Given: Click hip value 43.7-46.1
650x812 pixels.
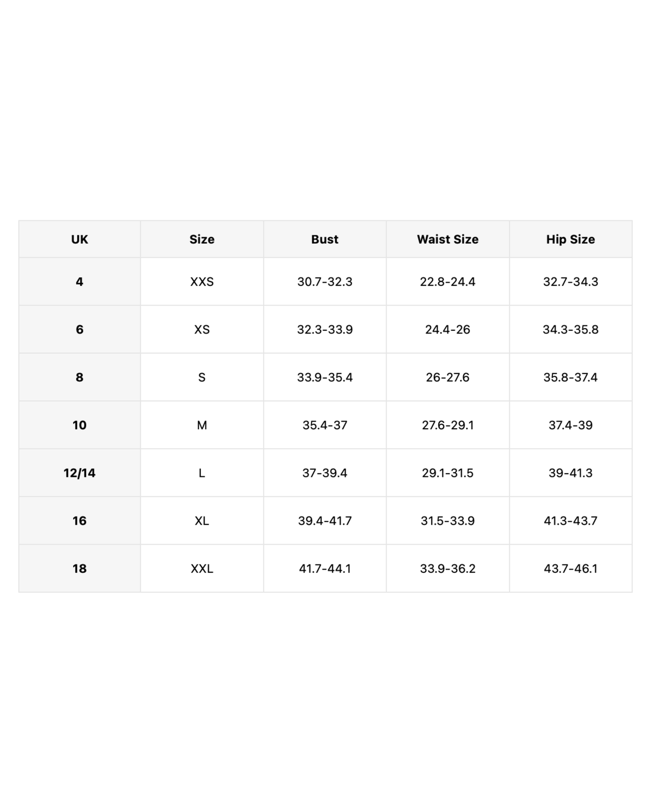Looking at the screenshot, I should (x=571, y=568).
